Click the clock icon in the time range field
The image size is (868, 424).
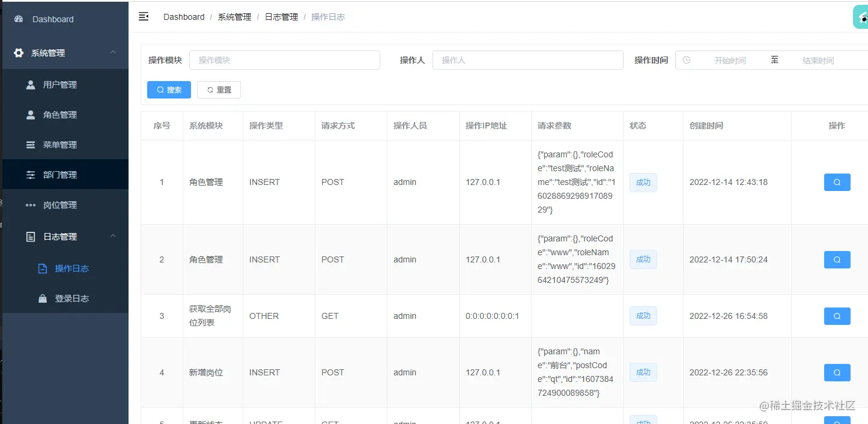(x=687, y=60)
